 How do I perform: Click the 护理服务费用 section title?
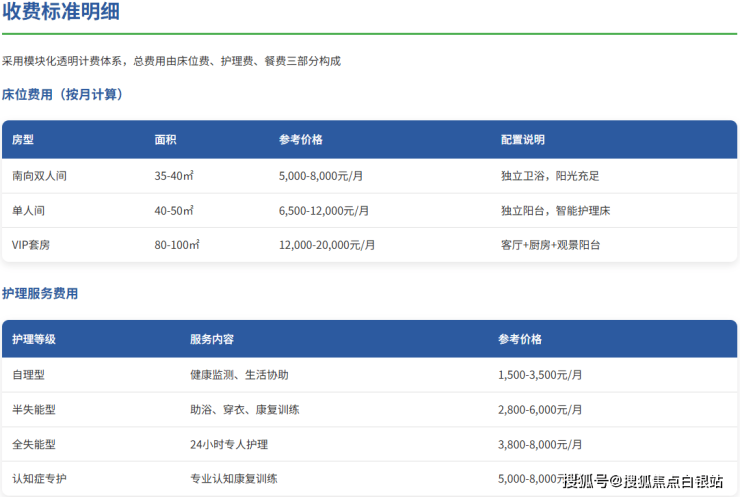[40, 294]
